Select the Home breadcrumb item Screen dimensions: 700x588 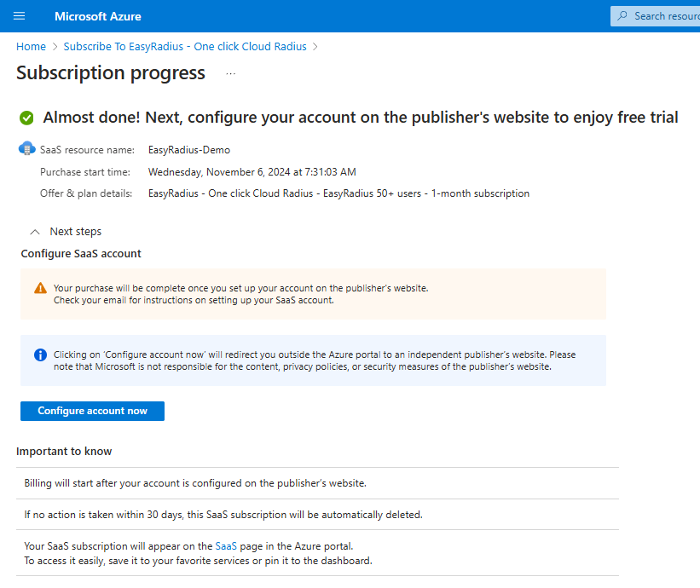click(31, 46)
